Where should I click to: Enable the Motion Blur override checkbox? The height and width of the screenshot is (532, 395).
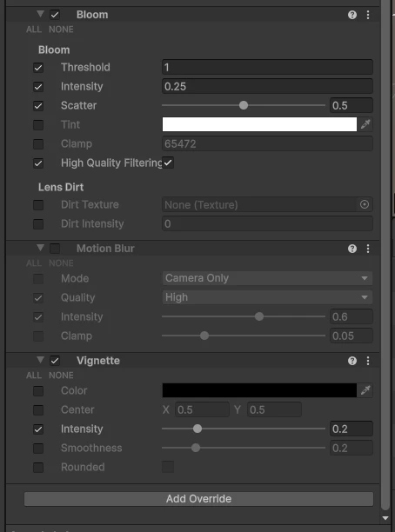55,249
